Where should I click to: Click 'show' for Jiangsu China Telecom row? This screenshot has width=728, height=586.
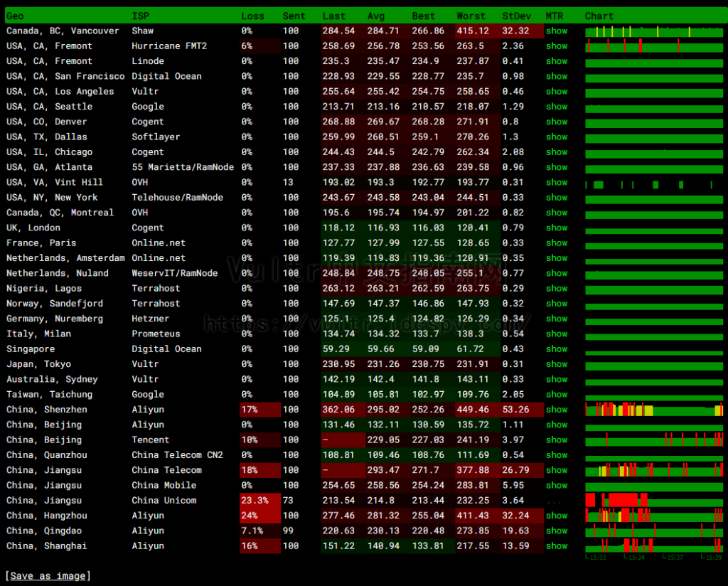(557, 470)
